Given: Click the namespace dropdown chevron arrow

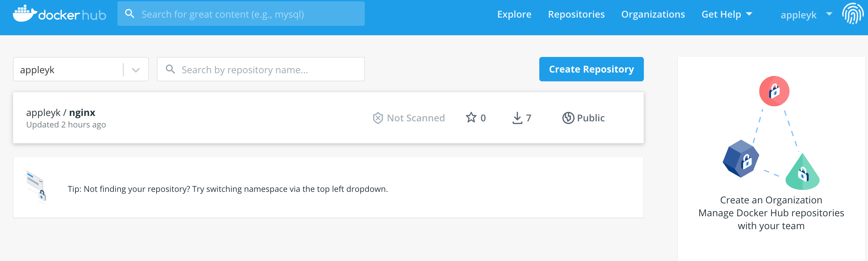Looking at the screenshot, I should 136,70.
